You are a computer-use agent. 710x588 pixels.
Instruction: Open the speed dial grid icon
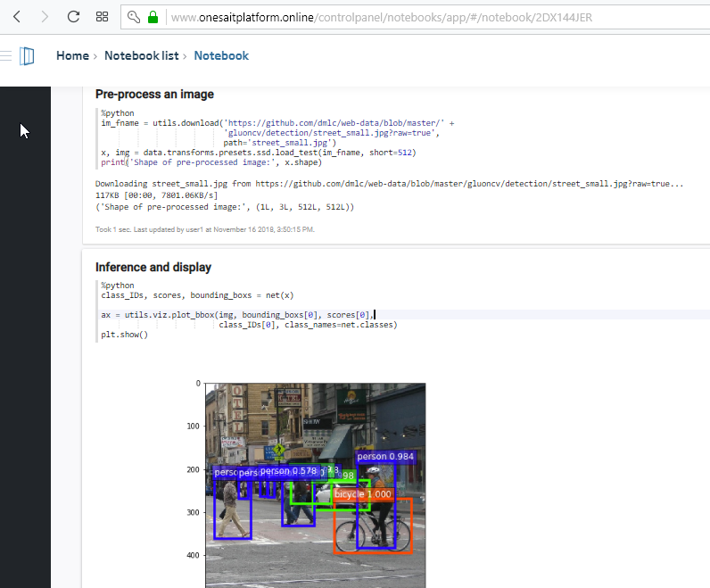(x=102, y=17)
